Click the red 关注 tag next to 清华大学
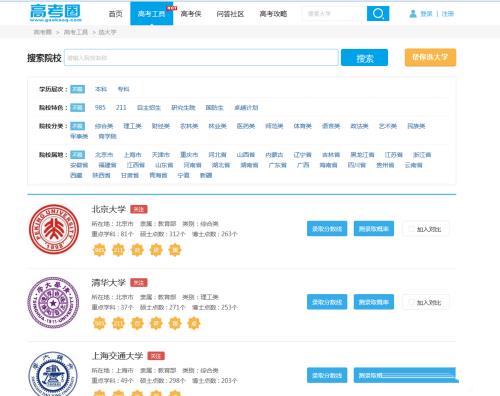Viewport: 500px width, 396px height. click(x=139, y=283)
